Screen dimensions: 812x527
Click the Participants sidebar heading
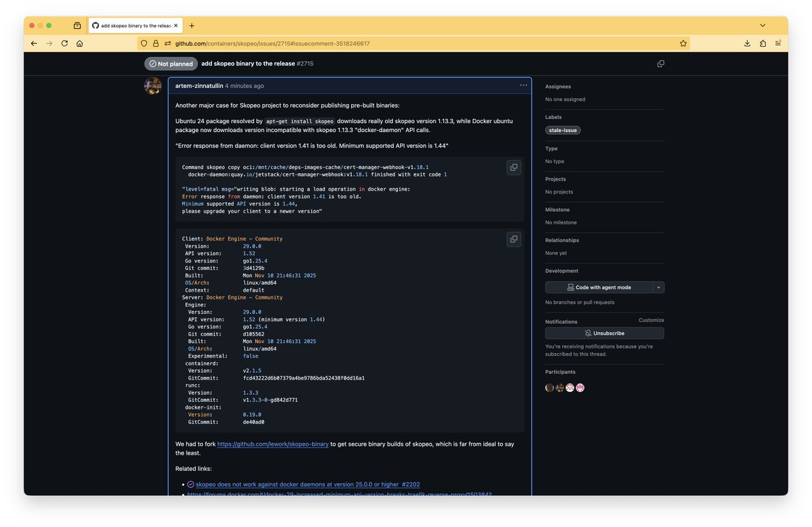pyautogui.click(x=560, y=372)
